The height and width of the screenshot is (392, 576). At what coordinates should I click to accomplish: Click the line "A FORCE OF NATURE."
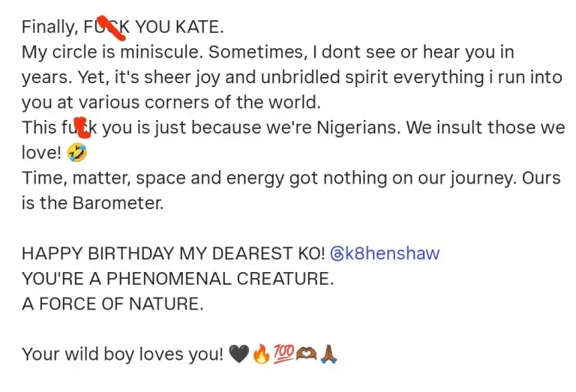coord(112,304)
